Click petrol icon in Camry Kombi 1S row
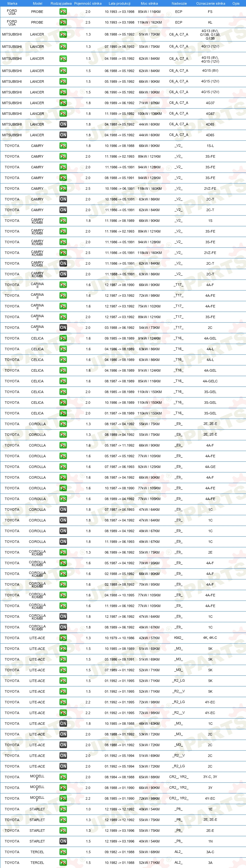This screenshot has height=868, width=246. [x=63, y=221]
